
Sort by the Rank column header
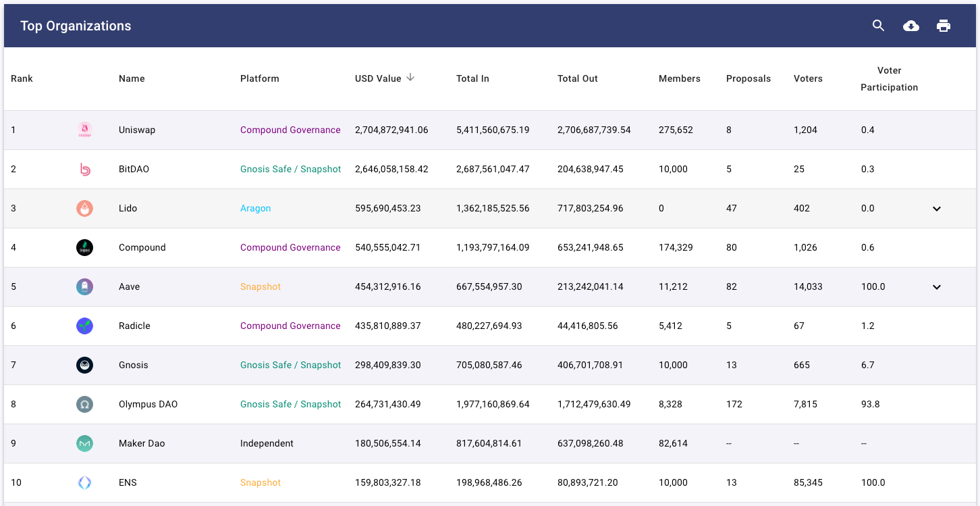click(22, 78)
